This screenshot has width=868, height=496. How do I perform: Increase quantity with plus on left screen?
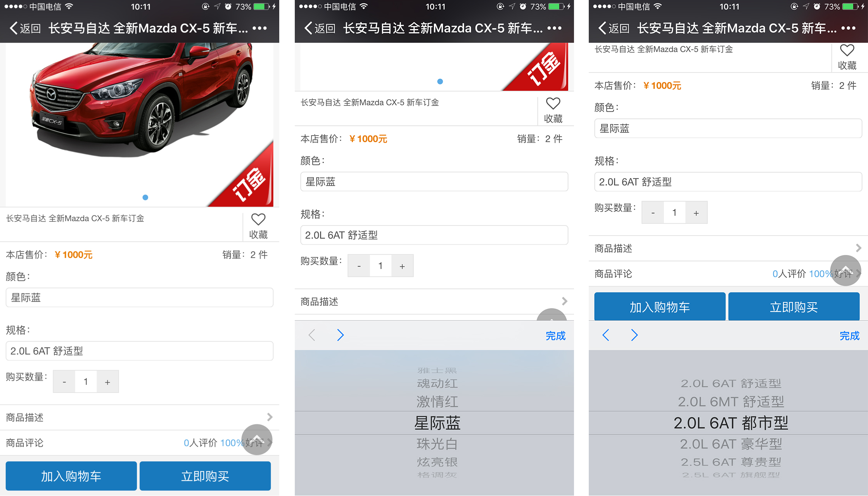107,382
